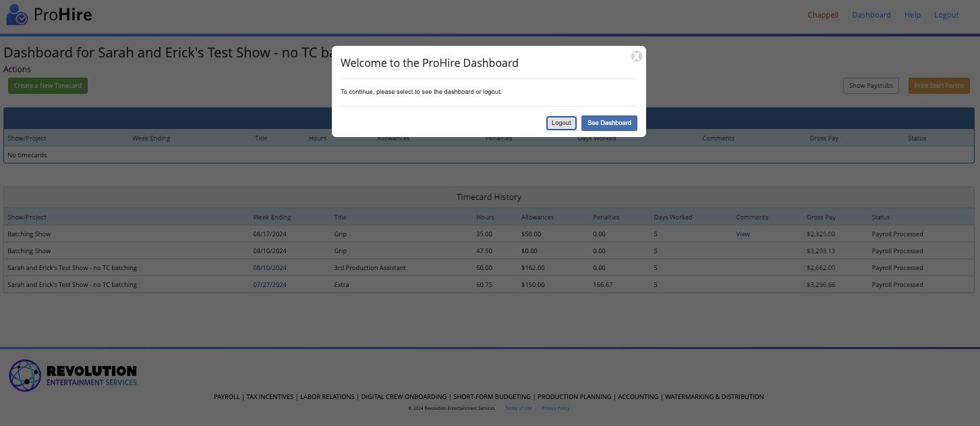Visit the PAYROLL footer link
Image resolution: width=980 pixels, height=426 pixels.
coord(227,396)
